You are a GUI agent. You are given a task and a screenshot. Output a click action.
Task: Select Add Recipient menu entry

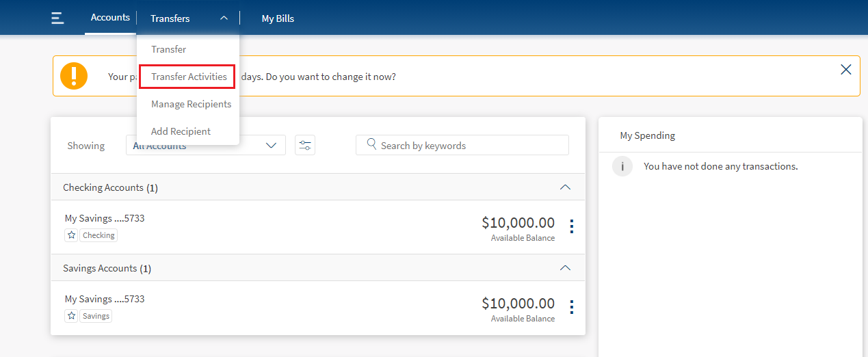coord(181,131)
